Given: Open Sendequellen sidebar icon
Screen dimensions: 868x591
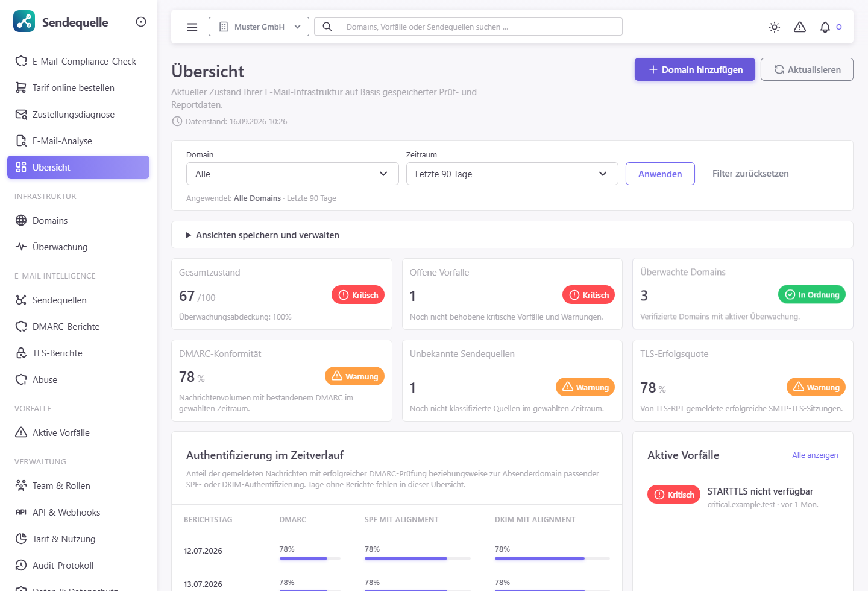Looking at the screenshot, I should click(x=21, y=300).
